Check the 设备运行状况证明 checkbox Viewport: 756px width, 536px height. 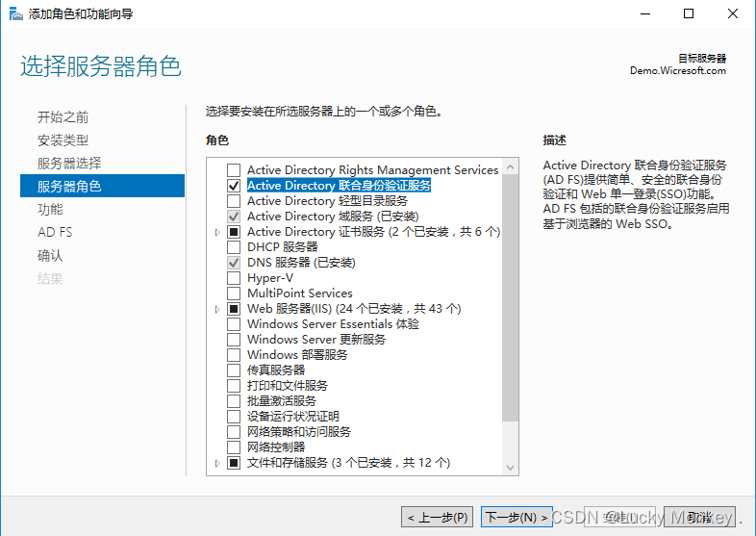pos(234,417)
